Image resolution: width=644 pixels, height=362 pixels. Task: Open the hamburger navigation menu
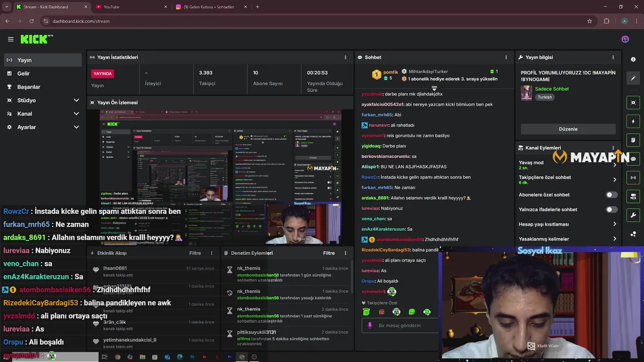[11, 39]
